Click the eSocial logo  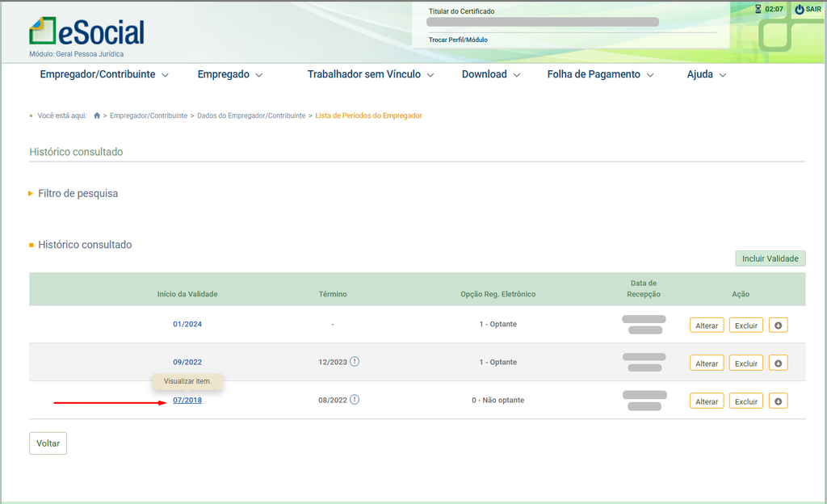pos(86,31)
